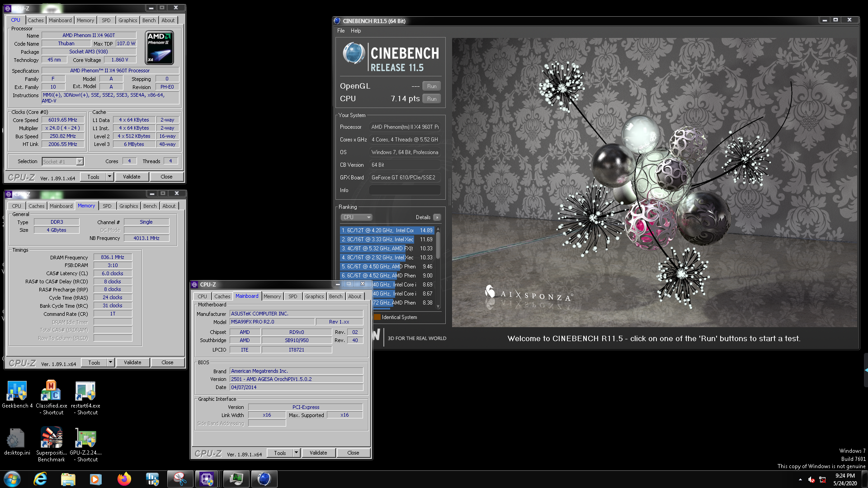868x488 pixels.
Task: Click Show desktop button at taskbar end
Action: pyautogui.click(x=865, y=479)
